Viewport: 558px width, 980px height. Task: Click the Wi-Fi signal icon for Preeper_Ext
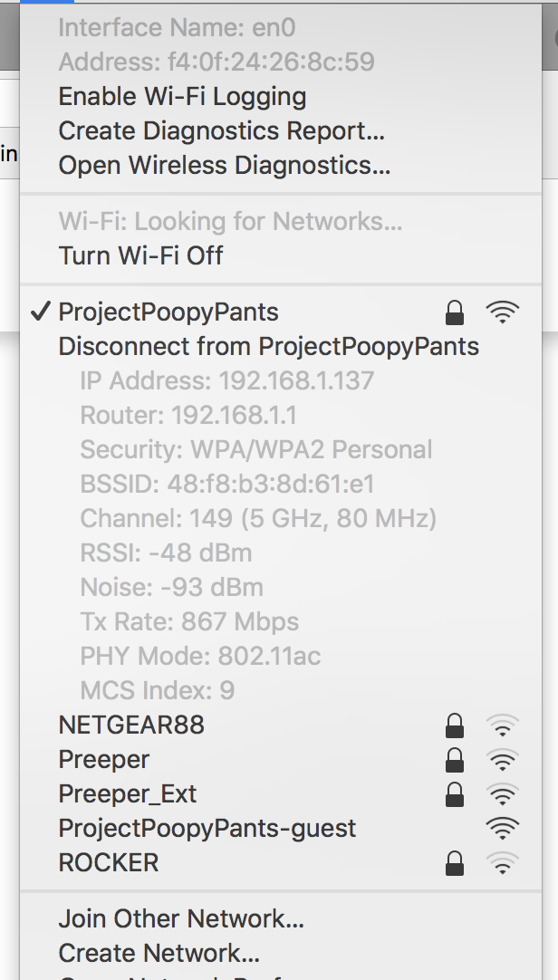[x=502, y=794]
